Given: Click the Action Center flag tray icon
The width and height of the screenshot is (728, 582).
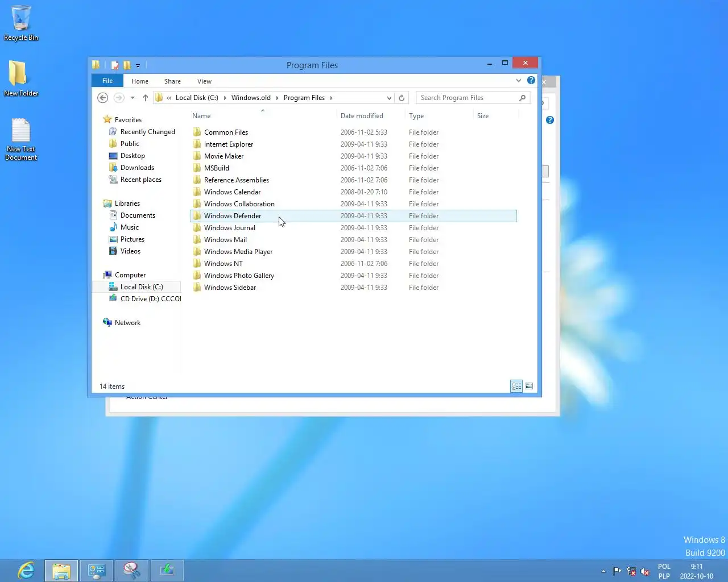Looking at the screenshot, I should (617, 571).
